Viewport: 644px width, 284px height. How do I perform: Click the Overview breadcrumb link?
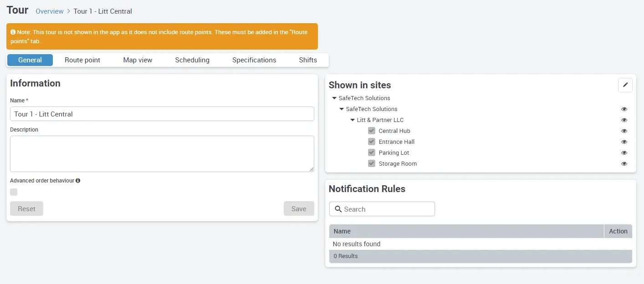pyautogui.click(x=50, y=11)
